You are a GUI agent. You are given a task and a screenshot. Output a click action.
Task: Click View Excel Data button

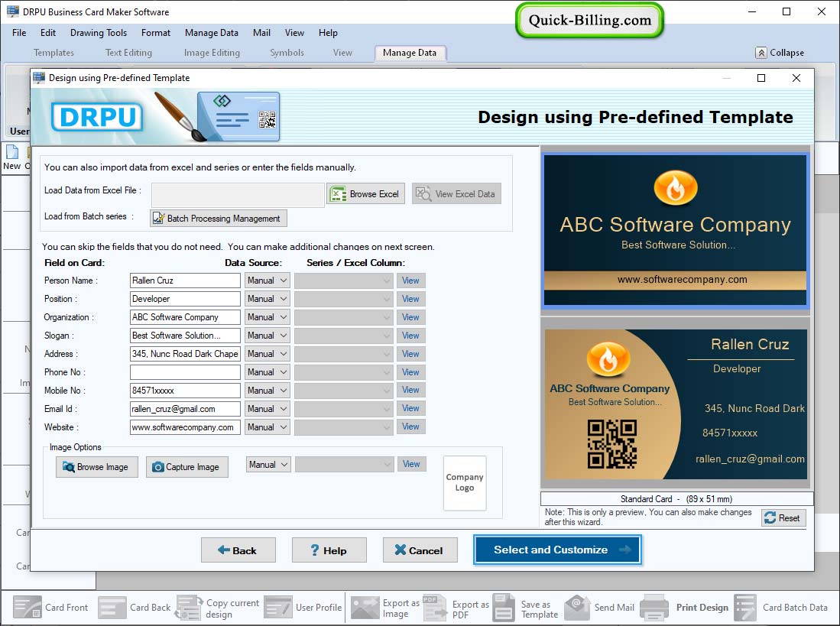[x=456, y=194]
